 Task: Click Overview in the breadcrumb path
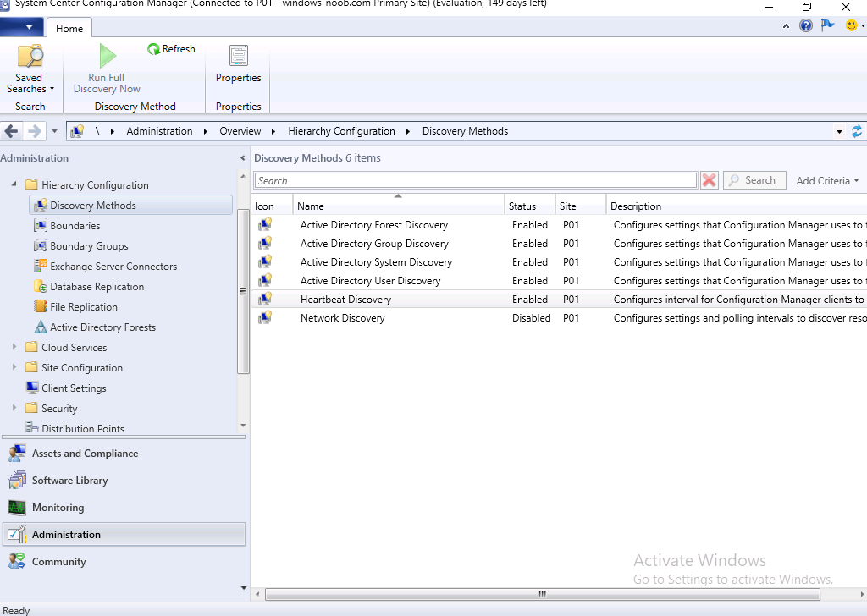coord(240,131)
